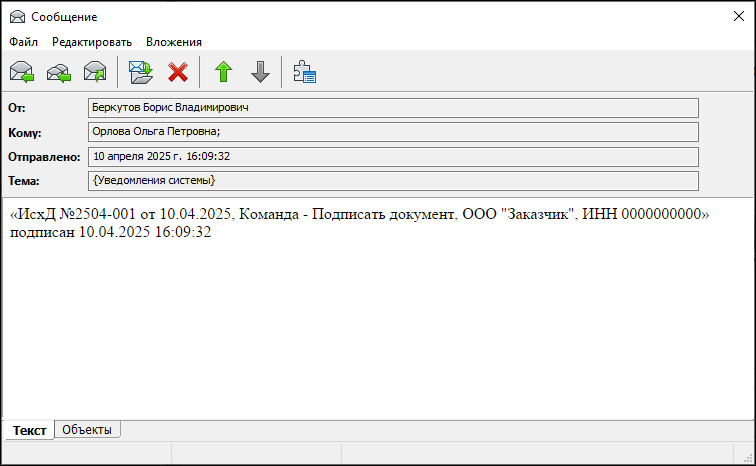This screenshot has height=466, width=756.
Task: Click the Reply All icon
Action: pyautogui.click(x=59, y=72)
